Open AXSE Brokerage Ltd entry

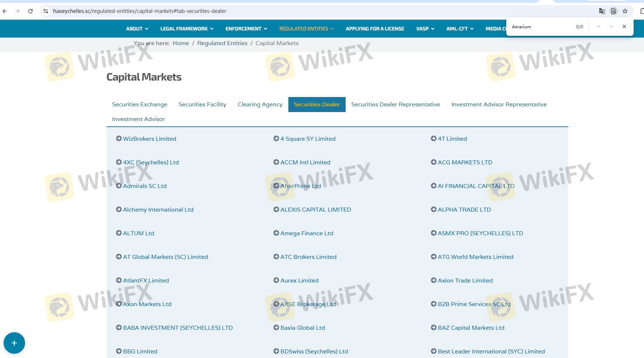coord(308,304)
